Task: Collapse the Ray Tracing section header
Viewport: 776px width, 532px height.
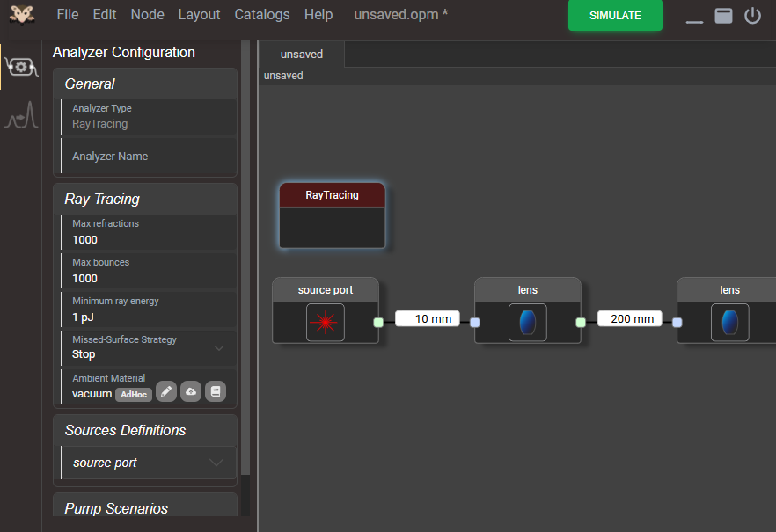Action: click(x=145, y=200)
